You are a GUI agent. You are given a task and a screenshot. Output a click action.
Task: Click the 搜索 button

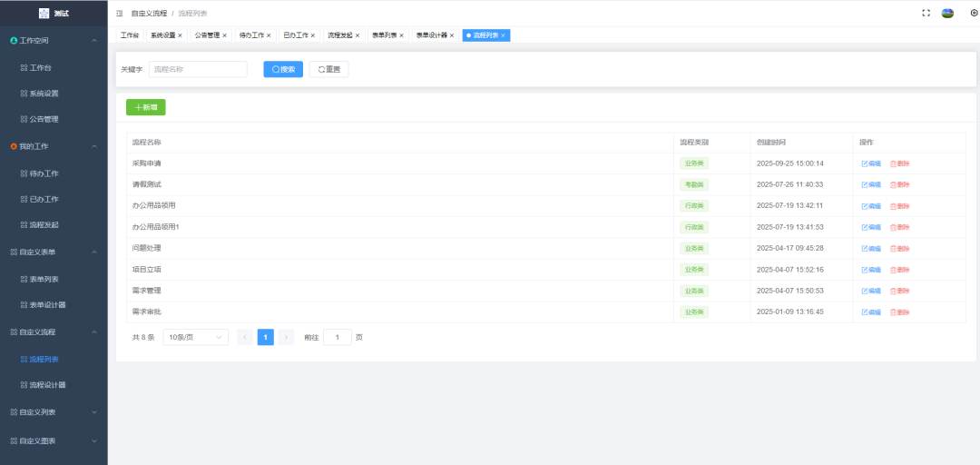point(283,69)
